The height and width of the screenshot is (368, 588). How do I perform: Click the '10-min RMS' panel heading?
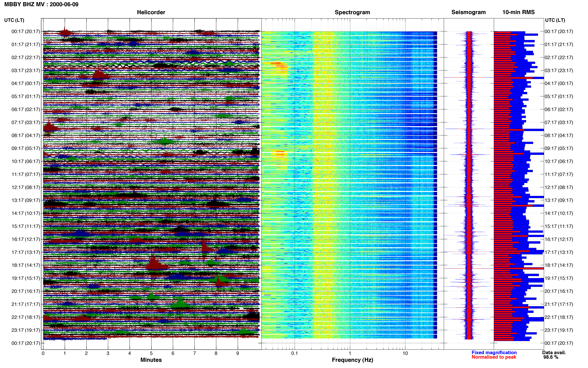click(x=518, y=12)
